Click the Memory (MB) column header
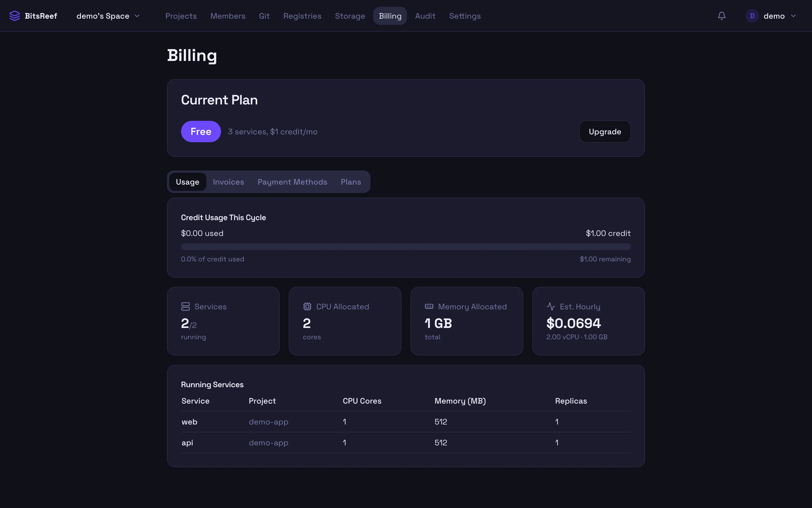 [x=460, y=401]
